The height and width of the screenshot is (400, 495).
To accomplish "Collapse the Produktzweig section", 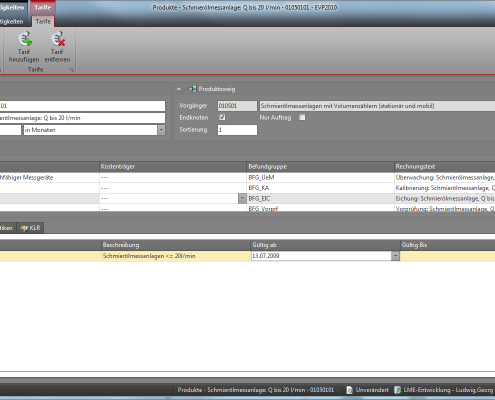I will tap(179, 89).
